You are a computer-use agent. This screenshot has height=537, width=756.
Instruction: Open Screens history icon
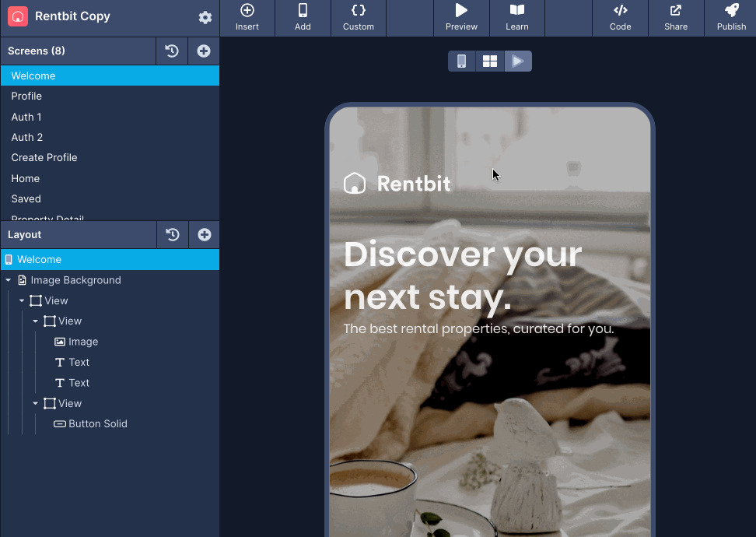click(172, 51)
